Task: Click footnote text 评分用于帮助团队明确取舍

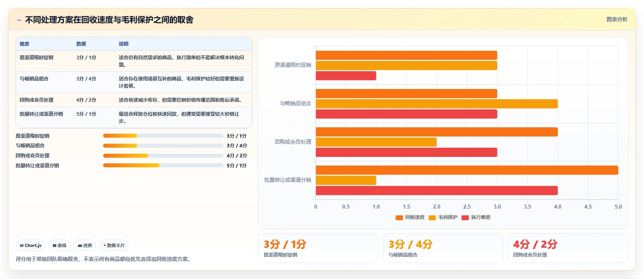Action: [104, 259]
